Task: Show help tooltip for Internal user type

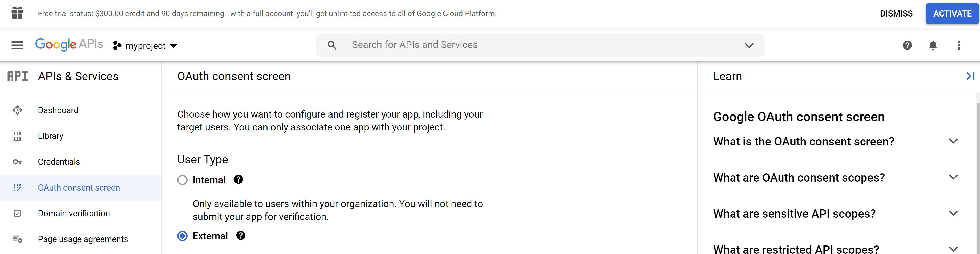Action: coord(239,179)
